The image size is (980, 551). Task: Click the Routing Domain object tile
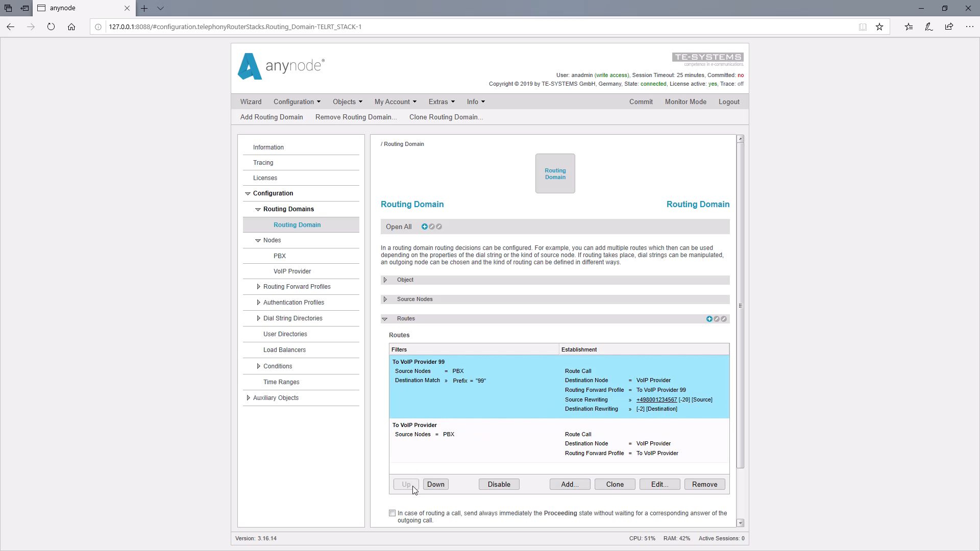click(x=555, y=173)
